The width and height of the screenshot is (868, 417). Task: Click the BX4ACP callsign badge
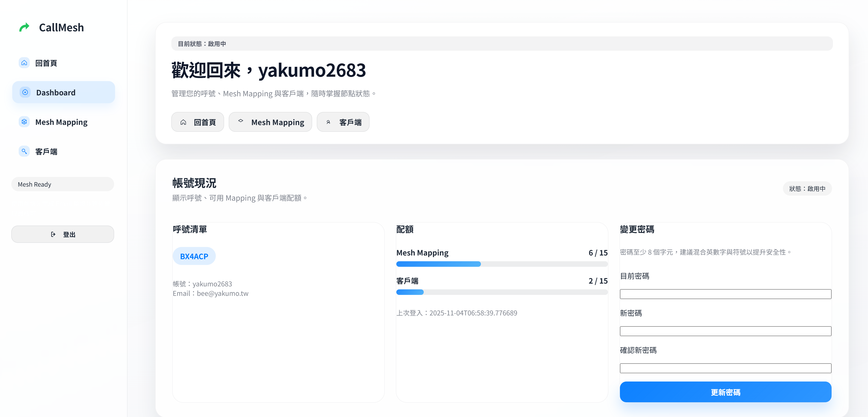click(x=194, y=256)
